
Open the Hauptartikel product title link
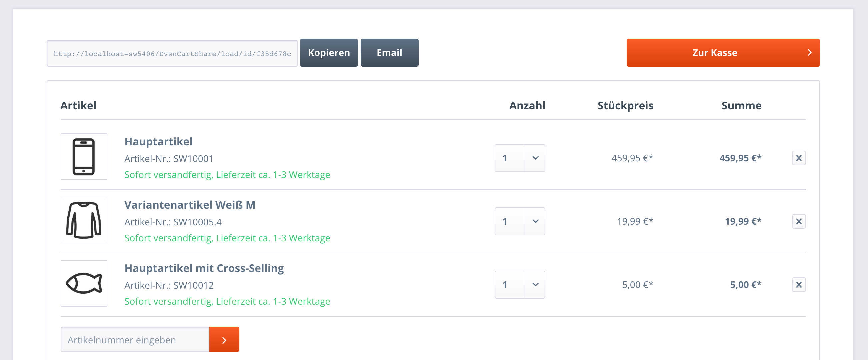pyautogui.click(x=158, y=142)
